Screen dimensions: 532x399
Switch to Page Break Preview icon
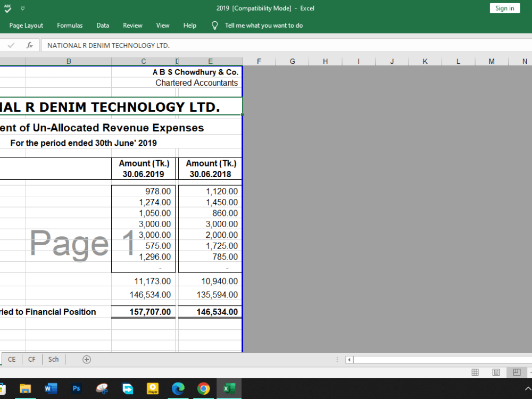(x=517, y=372)
